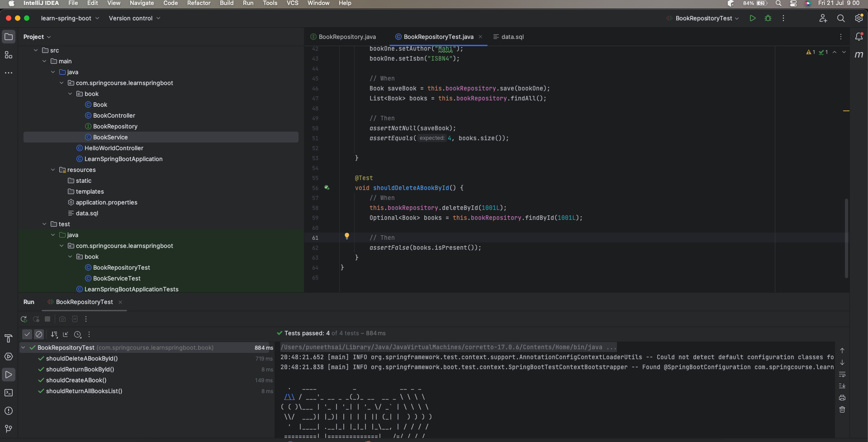868x442 pixels.
Task: Stop the running process
Action: point(47,319)
